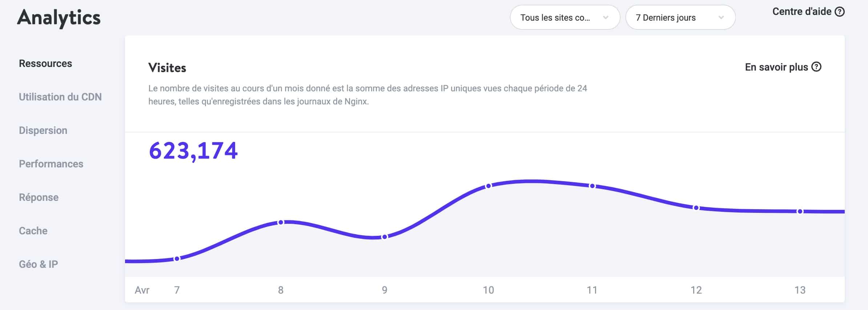868x310 pixels.
Task: Open the Cache section
Action: 33,230
